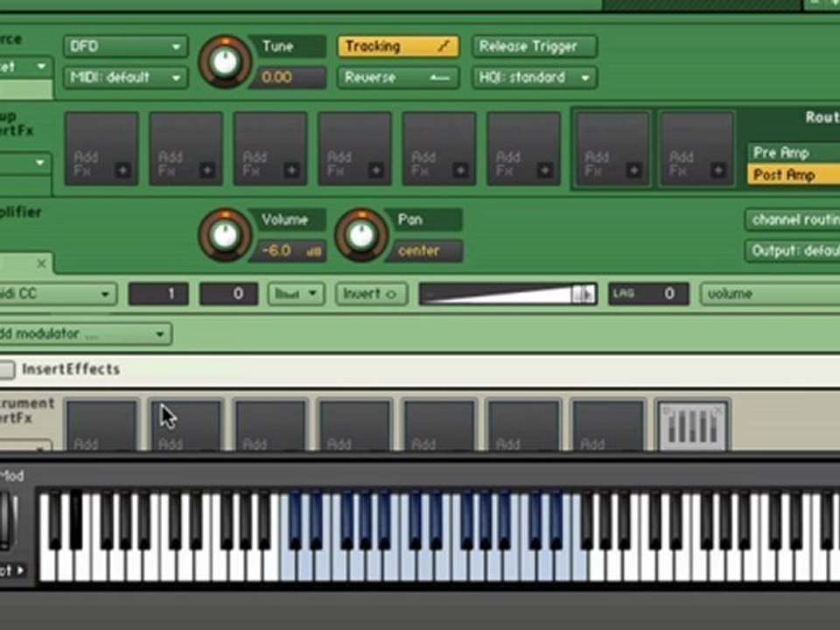Click plus icon in eighth Group InsertFx slot
The image size is (840, 630).
(x=718, y=171)
